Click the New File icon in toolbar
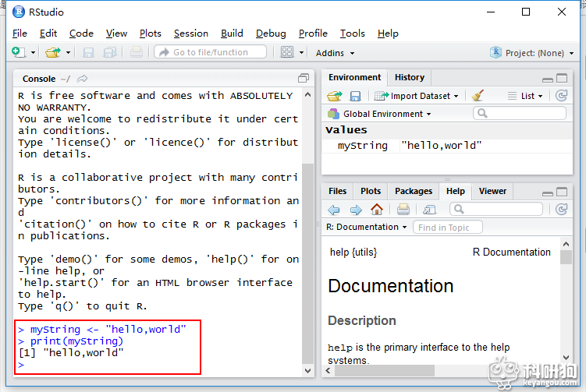Image resolution: width=586 pixels, height=392 pixels. coord(19,52)
